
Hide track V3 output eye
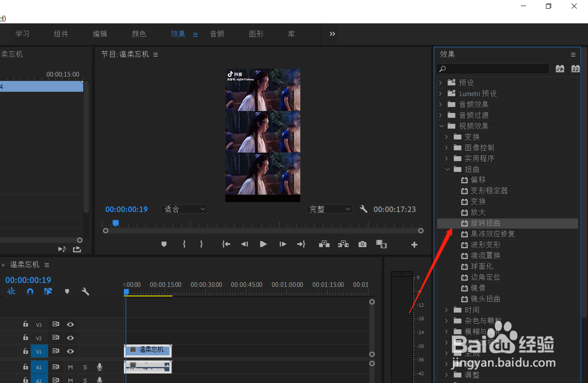pos(70,324)
